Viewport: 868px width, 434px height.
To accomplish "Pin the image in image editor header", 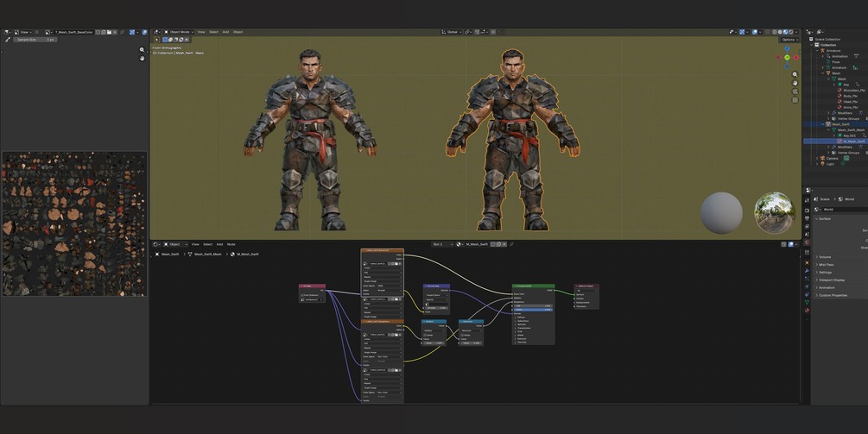I will point(122,32).
